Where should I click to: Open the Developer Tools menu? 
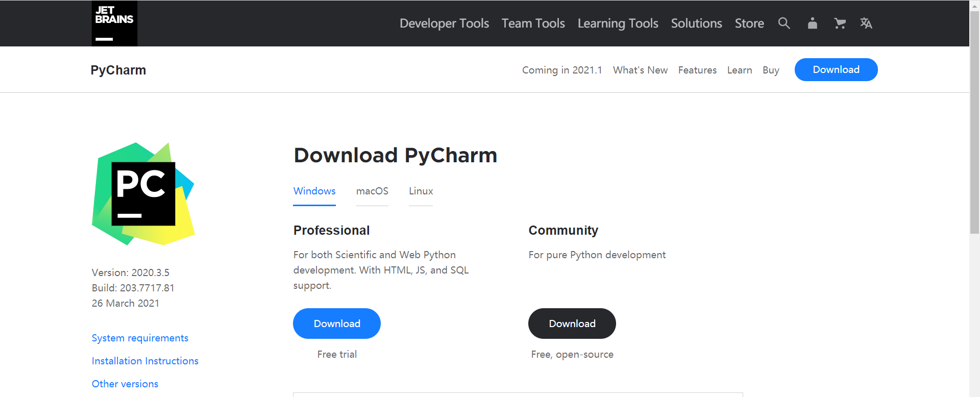coord(444,23)
